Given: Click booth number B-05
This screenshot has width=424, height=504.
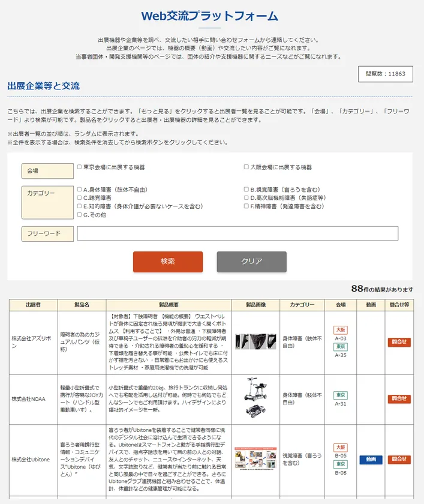Looking at the screenshot, I should [x=341, y=456].
